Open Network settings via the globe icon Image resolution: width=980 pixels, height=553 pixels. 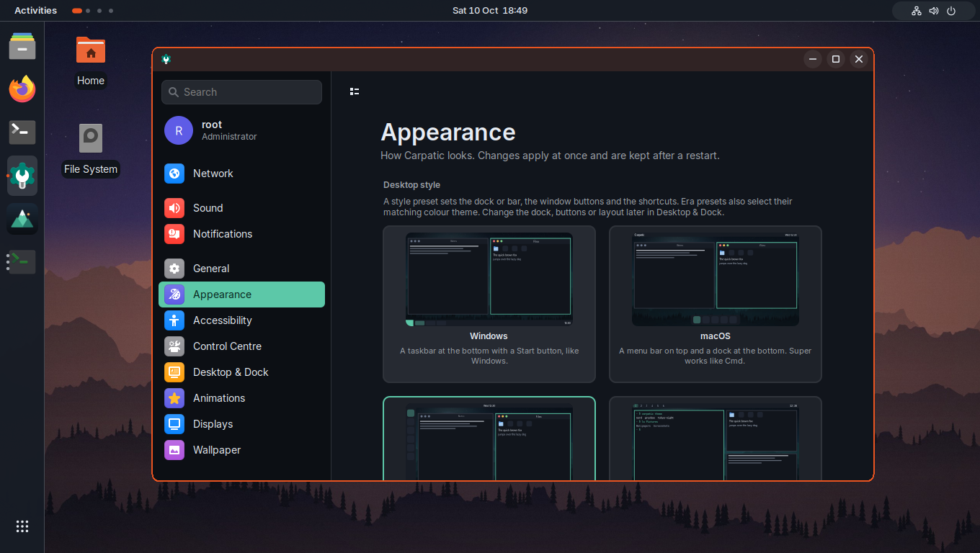pos(174,174)
